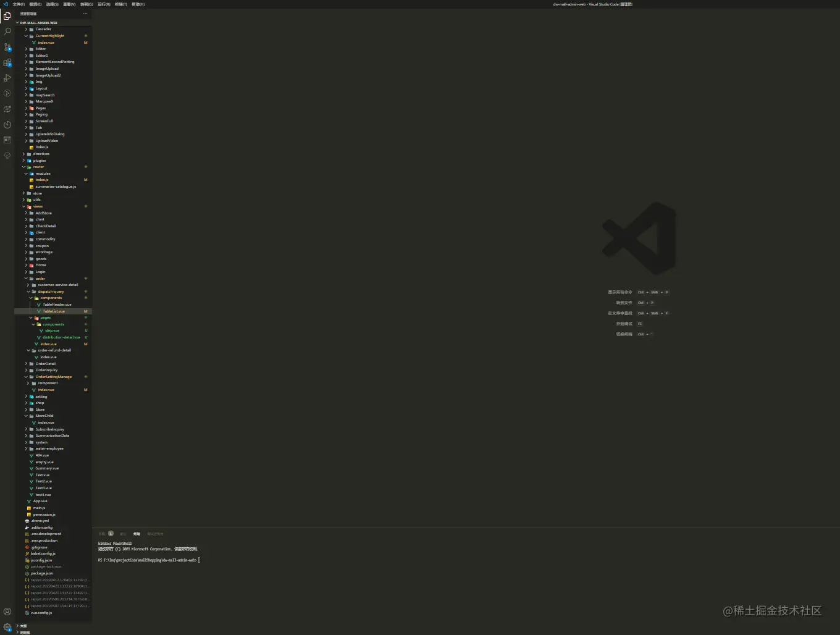Viewport: 840px width, 635px height.
Task: Collapse the OrderSettingManage folder
Action: 53,377
